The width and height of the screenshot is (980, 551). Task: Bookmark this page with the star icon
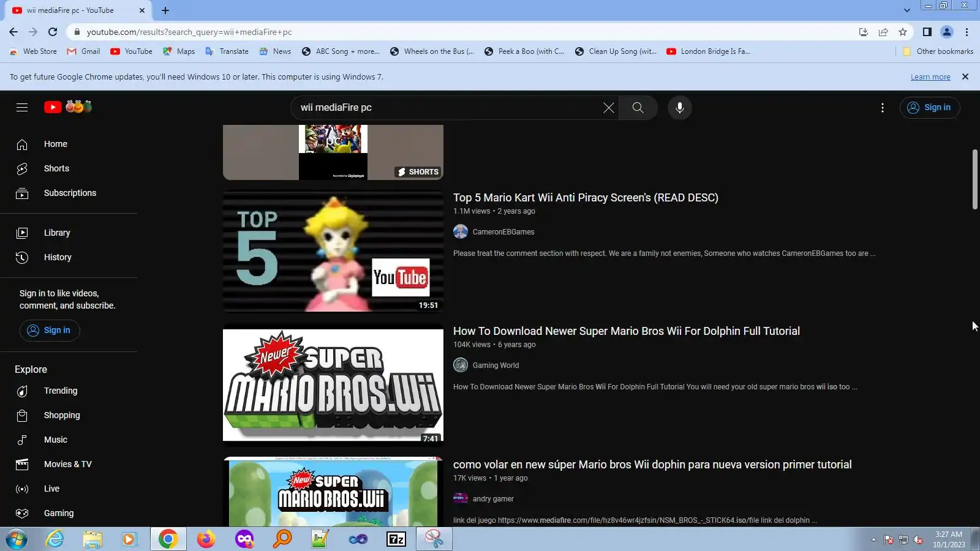[x=903, y=32]
